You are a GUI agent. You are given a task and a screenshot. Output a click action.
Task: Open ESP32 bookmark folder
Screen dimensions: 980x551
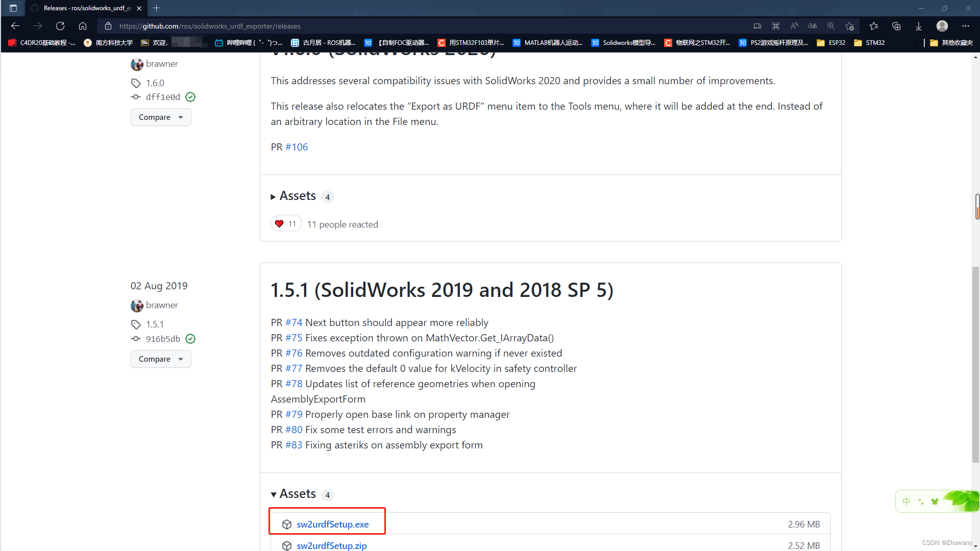831,43
